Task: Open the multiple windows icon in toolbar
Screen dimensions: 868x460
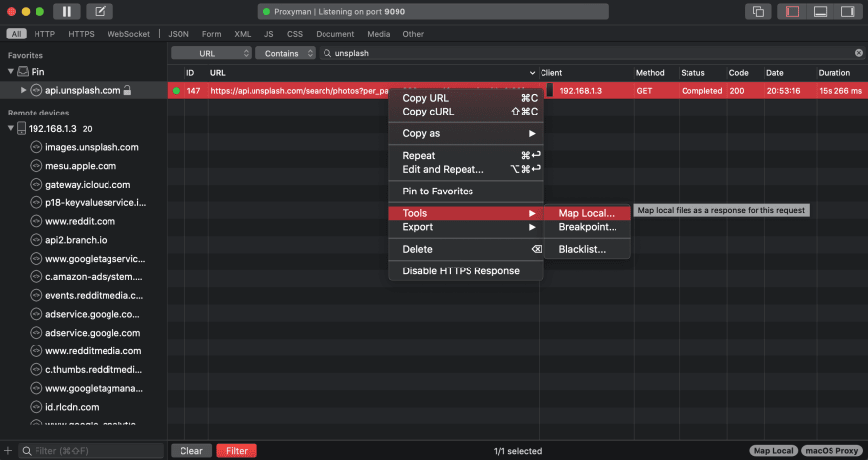Action: coord(759,11)
